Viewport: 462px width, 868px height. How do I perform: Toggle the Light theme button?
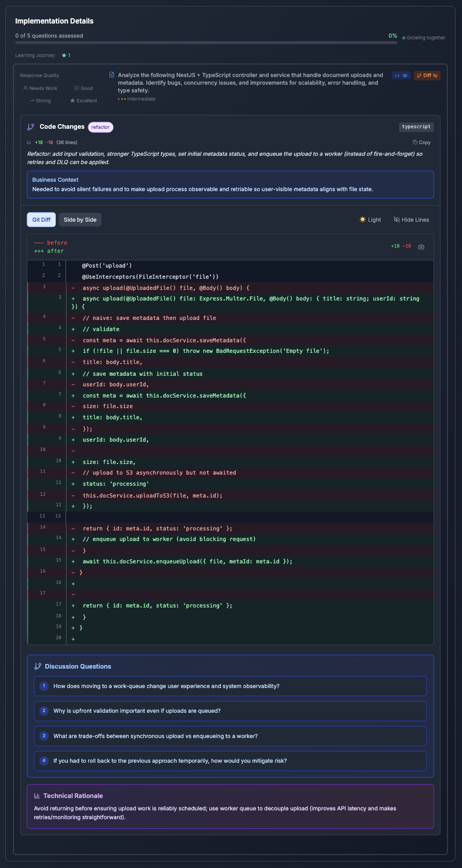click(x=370, y=219)
